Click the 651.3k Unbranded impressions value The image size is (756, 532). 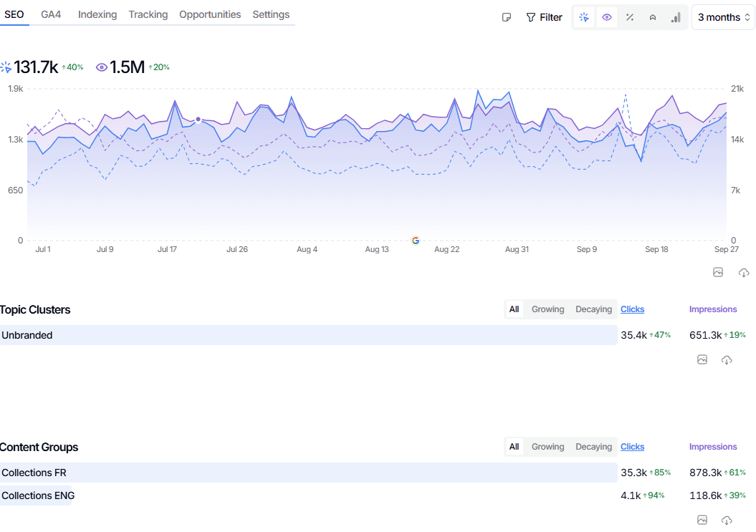[705, 335]
